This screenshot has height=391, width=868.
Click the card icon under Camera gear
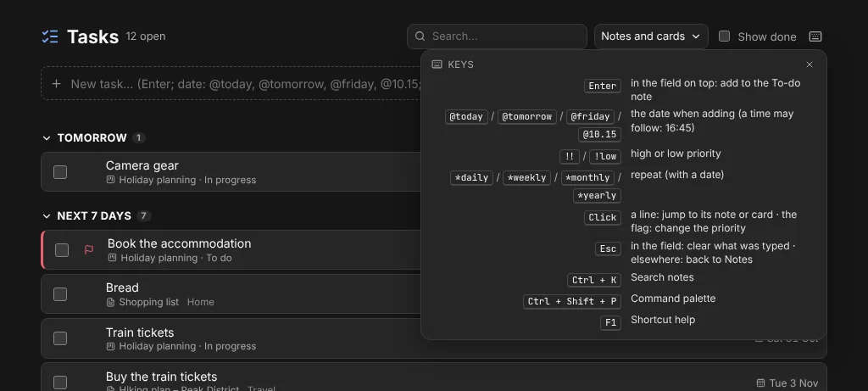[111, 180]
